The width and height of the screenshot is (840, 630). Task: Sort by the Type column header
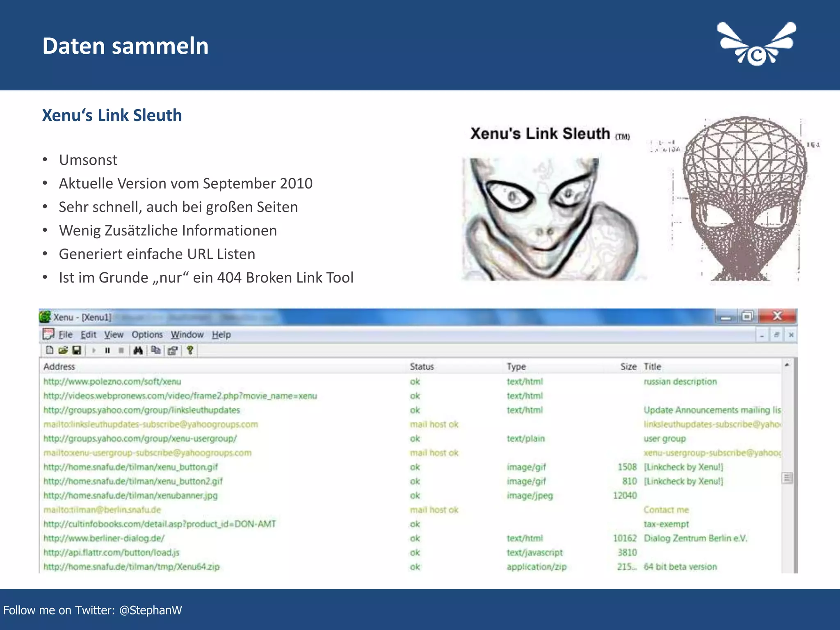click(x=516, y=366)
